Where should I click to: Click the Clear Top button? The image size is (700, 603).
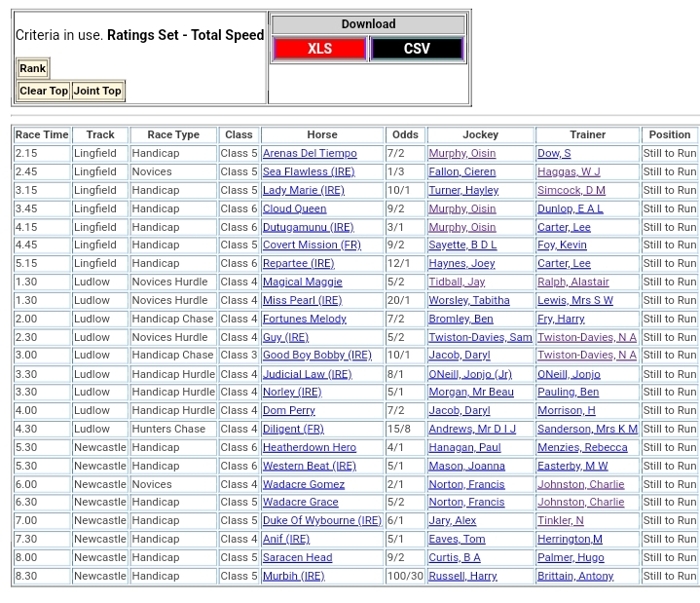point(44,91)
